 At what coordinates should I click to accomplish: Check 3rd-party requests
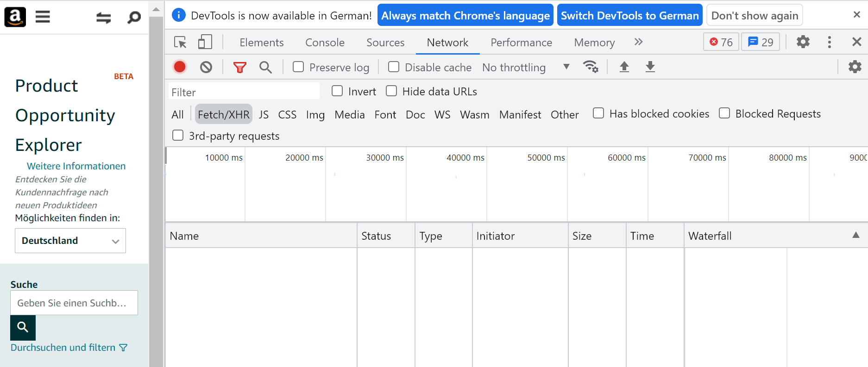point(178,136)
